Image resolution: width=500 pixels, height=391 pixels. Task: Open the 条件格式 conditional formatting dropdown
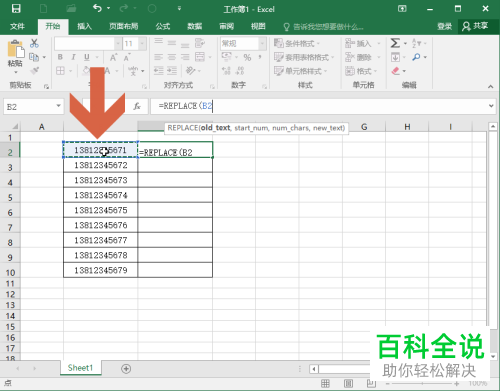[297, 43]
